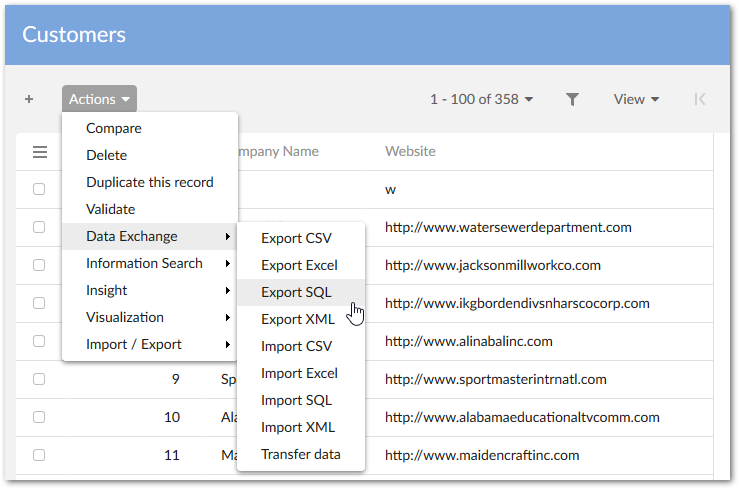
Task: Check the checkbox for row 10
Action: tap(39, 417)
